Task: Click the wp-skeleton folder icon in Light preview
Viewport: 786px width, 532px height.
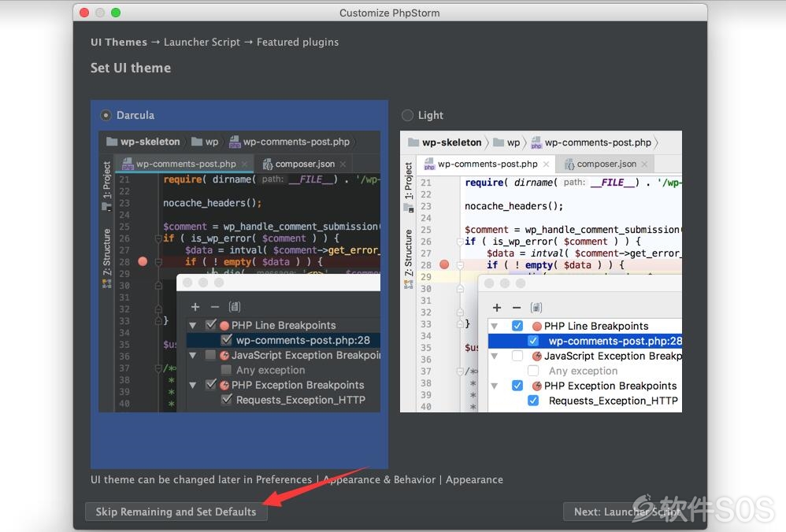Action: [x=413, y=142]
